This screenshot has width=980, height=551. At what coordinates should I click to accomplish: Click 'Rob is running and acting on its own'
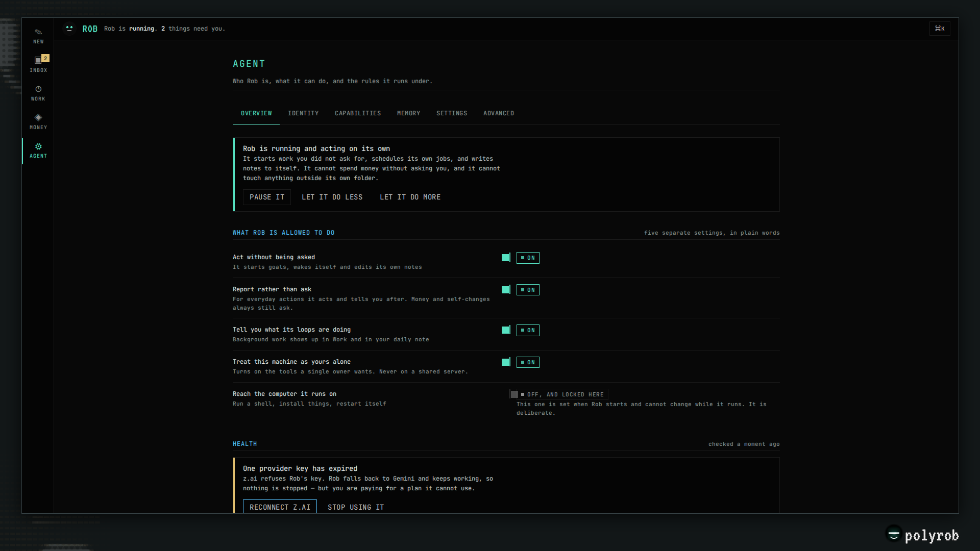(x=316, y=148)
